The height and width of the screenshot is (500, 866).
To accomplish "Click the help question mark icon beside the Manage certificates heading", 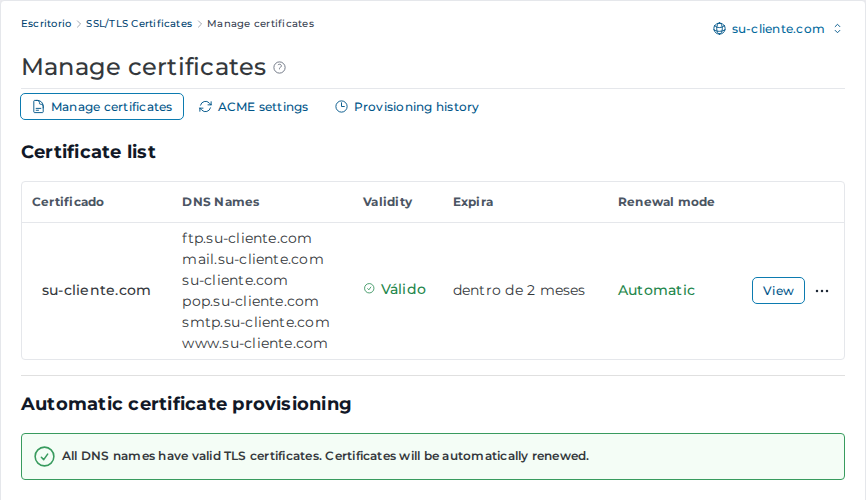I will click(279, 67).
